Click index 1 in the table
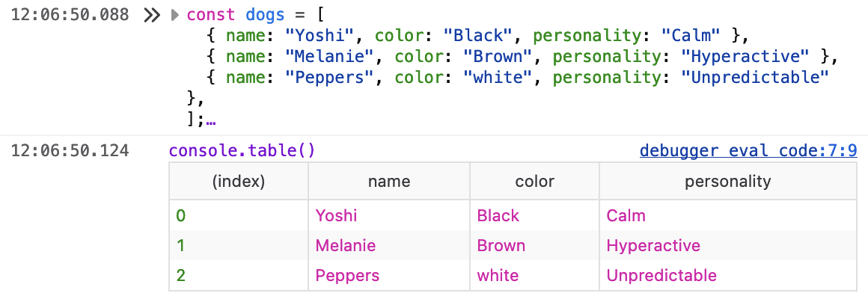 (x=239, y=245)
